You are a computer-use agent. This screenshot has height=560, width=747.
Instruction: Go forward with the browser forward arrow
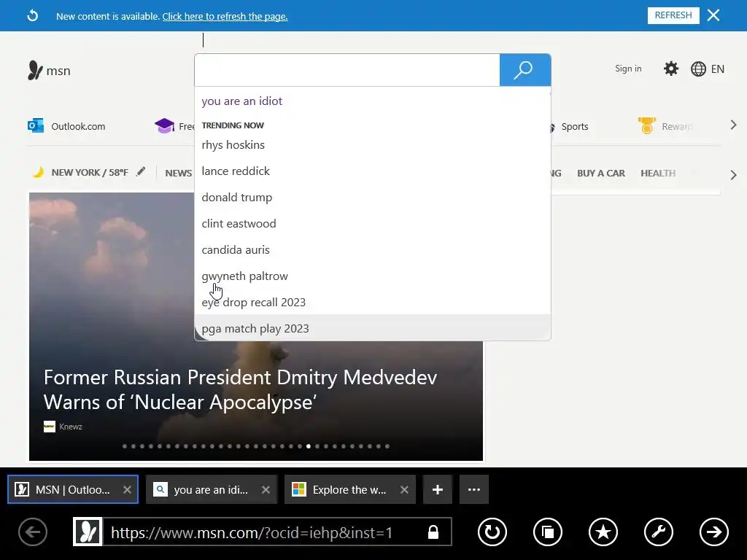click(x=713, y=532)
